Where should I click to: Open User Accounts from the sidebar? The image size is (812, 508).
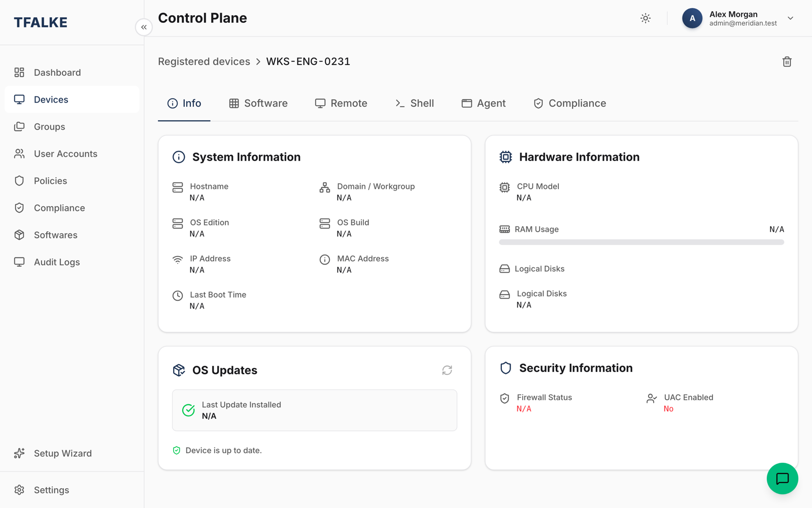72,154
